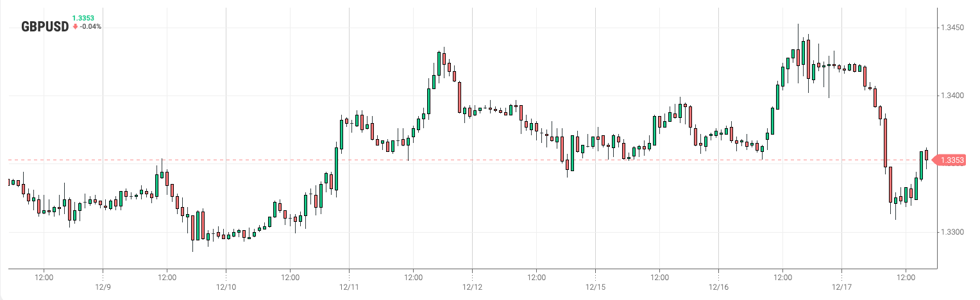Click the 1.3400 price axis label
This screenshot has width=980, height=300.
click(952, 96)
